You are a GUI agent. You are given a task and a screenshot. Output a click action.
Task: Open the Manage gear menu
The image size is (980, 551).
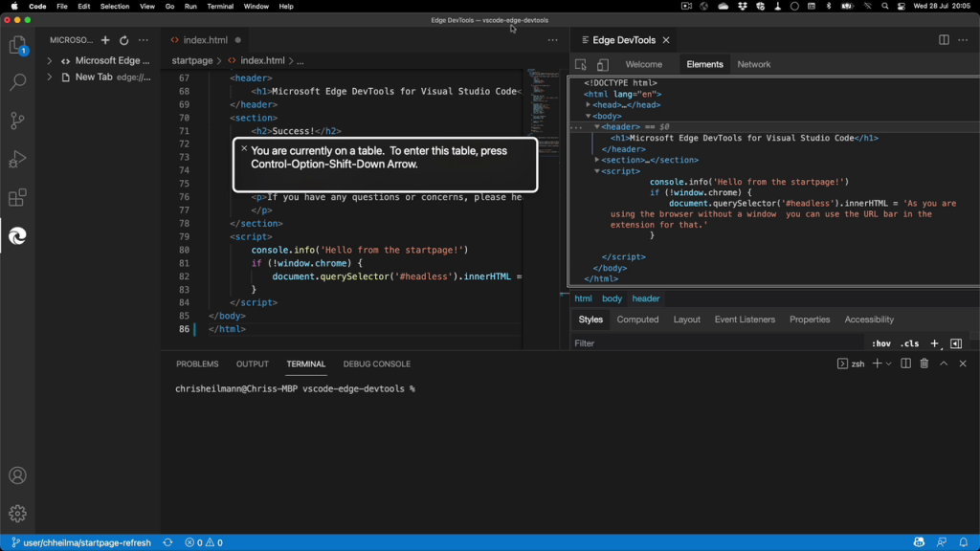coord(17,514)
